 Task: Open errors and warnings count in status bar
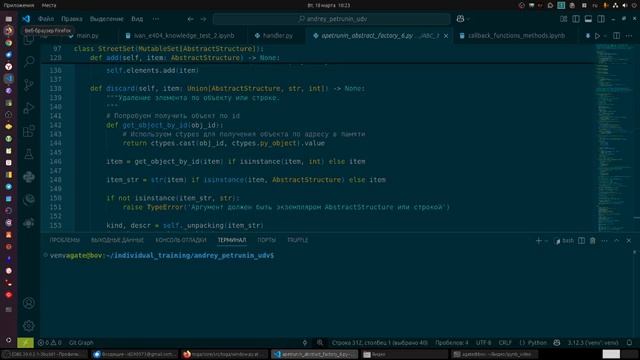[x=49, y=343]
